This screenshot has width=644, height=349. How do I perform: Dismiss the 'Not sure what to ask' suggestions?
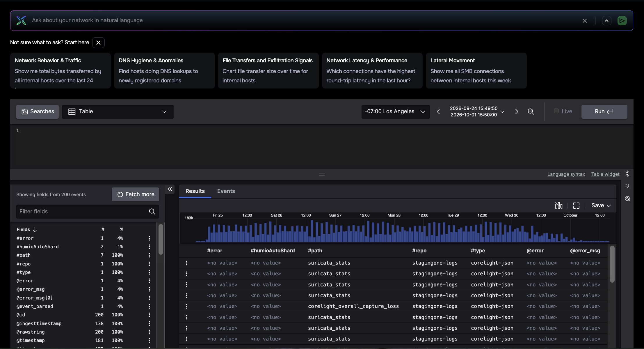pos(98,42)
